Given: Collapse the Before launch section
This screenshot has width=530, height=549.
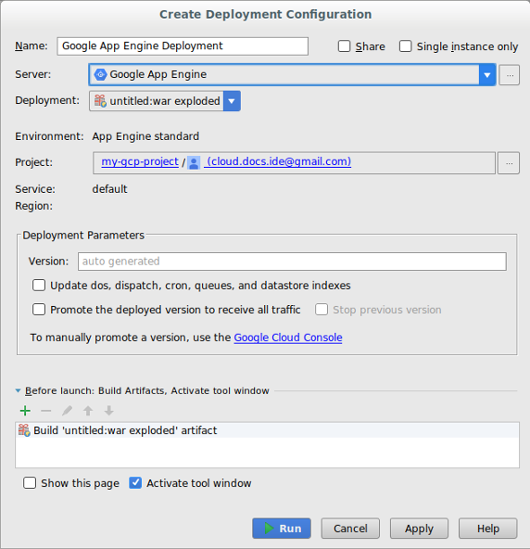Looking at the screenshot, I should pos(18,391).
